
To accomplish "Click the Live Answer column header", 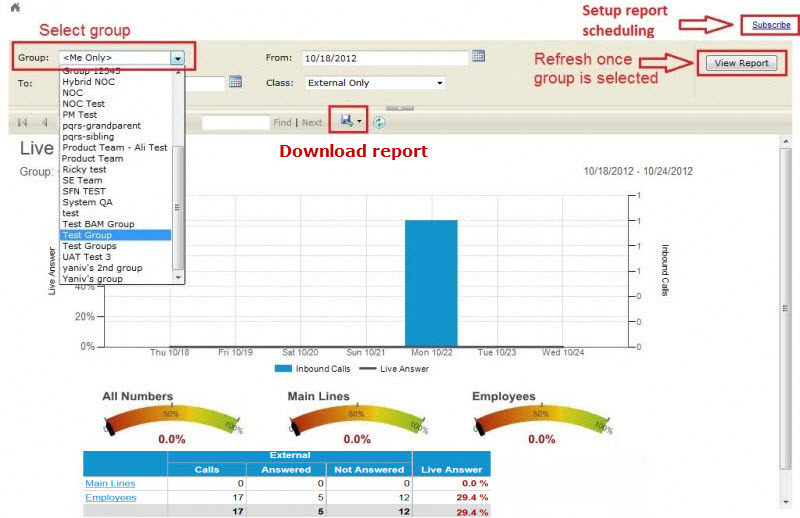I will (452, 470).
